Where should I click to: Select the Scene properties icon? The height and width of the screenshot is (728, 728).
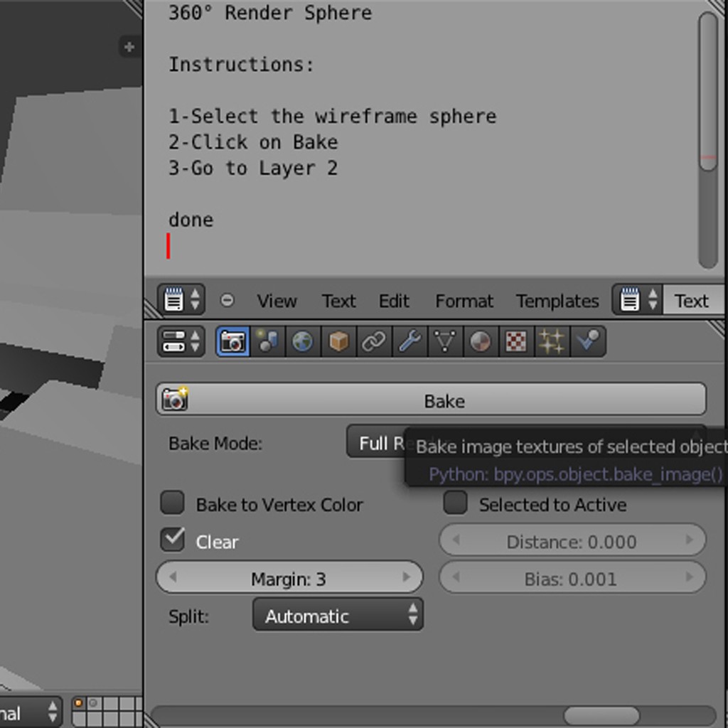coord(267,341)
